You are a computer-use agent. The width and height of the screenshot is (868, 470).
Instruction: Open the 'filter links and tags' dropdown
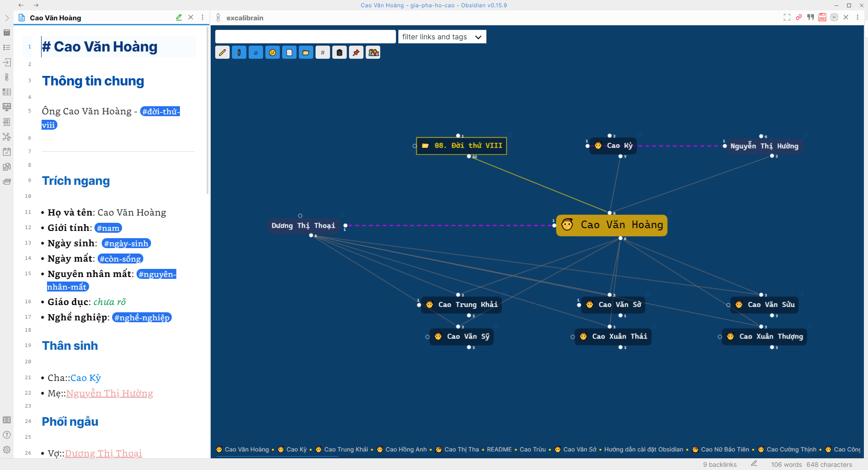pos(442,37)
